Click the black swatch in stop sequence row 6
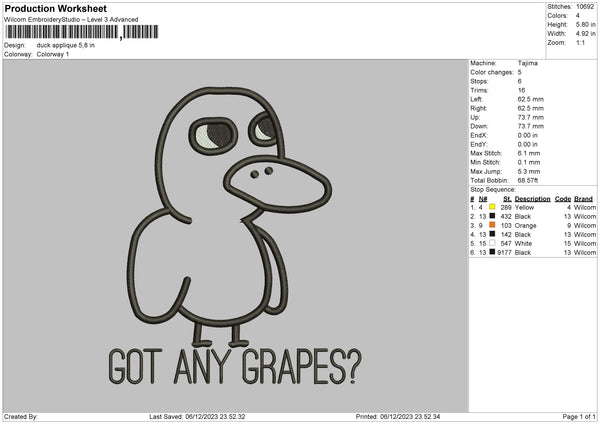Viewport: 600px width, 424px height. [x=492, y=252]
